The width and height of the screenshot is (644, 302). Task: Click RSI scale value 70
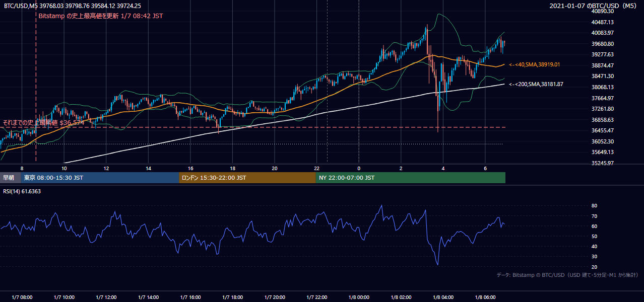click(594, 216)
